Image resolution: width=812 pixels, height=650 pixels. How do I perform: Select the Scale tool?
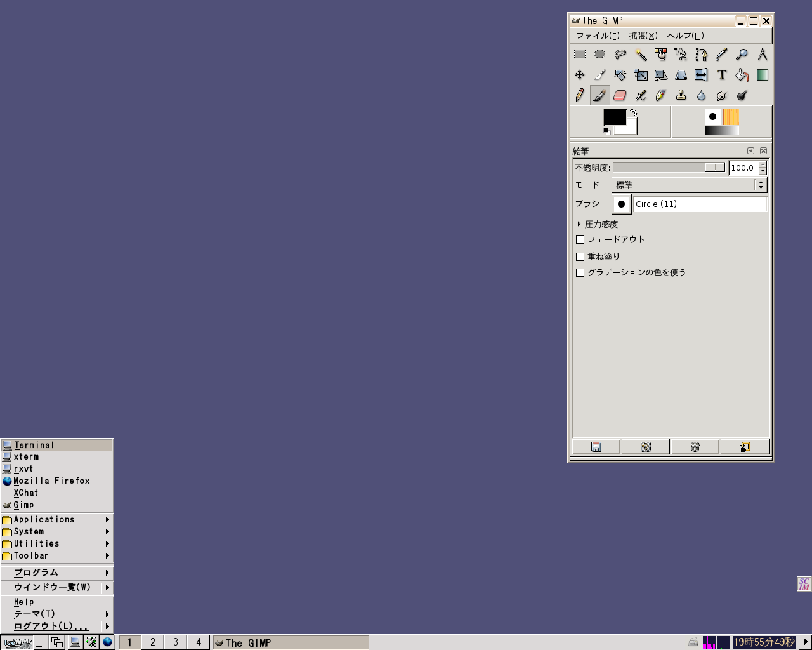coord(641,75)
